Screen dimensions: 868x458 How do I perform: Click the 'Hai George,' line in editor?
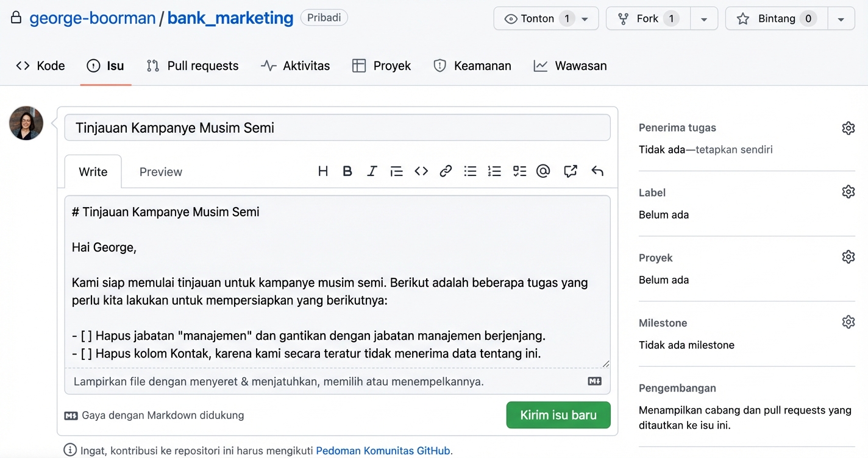coord(104,247)
